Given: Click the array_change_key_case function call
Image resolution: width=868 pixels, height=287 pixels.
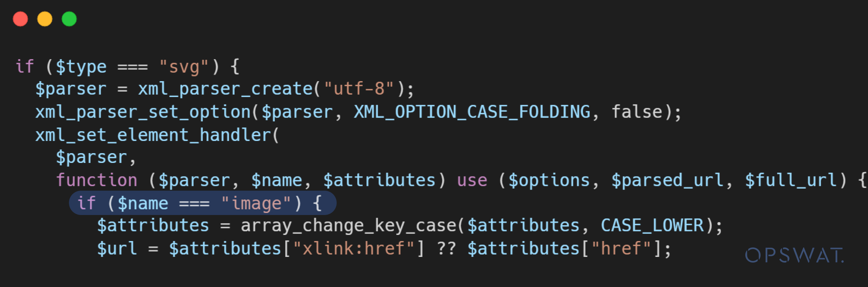Looking at the screenshot, I should pos(348,225).
